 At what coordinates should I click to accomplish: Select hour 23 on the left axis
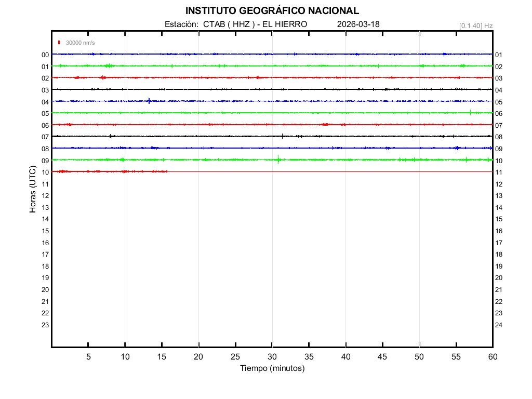pyautogui.click(x=45, y=325)
